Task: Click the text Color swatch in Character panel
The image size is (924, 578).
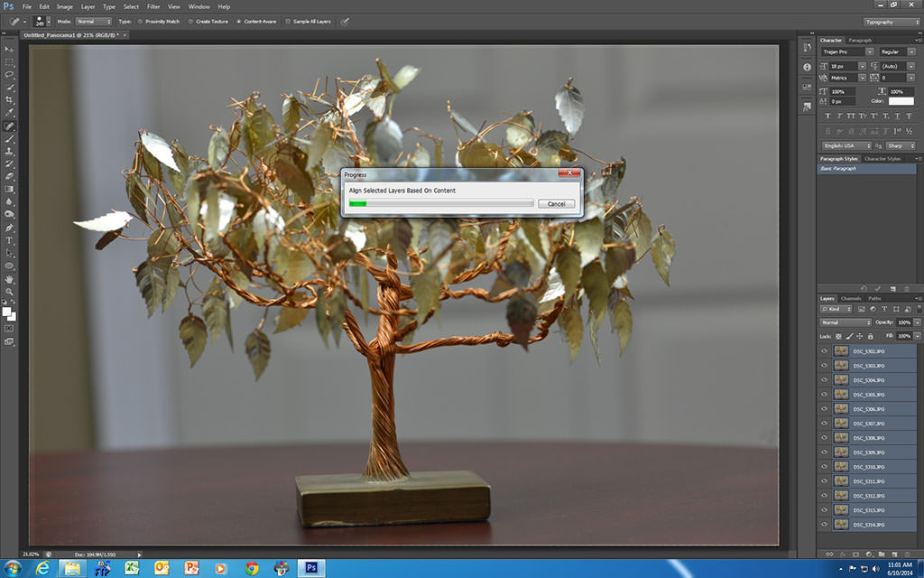Action: pyautogui.click(x=901, y=101)
